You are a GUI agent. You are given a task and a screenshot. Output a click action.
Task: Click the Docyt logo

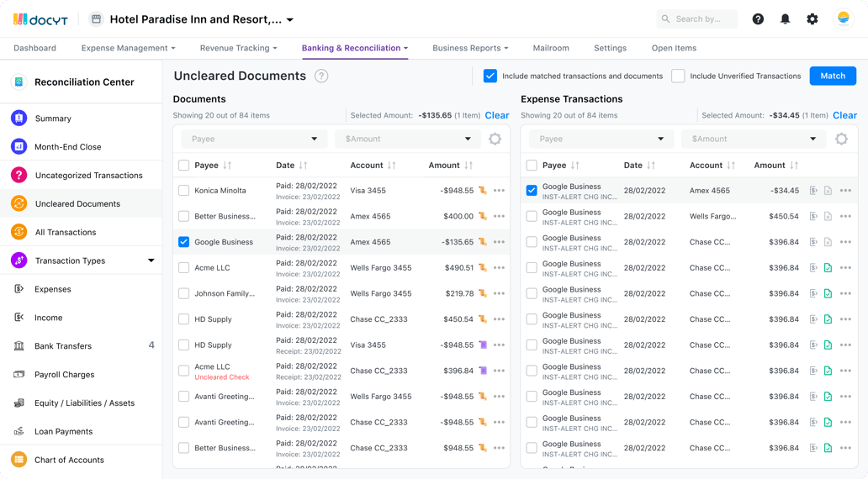coord(40,19)
